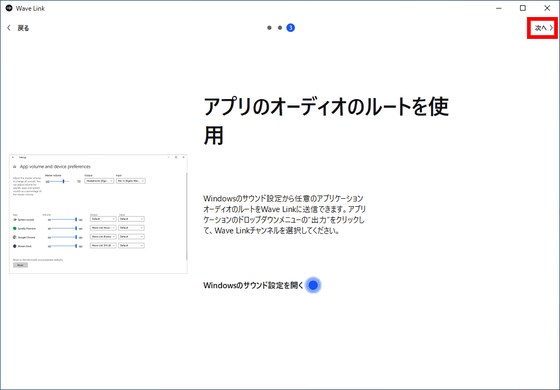Select the first step indicator dot
This screenshot has width=560, height=390.
[269, 28]
